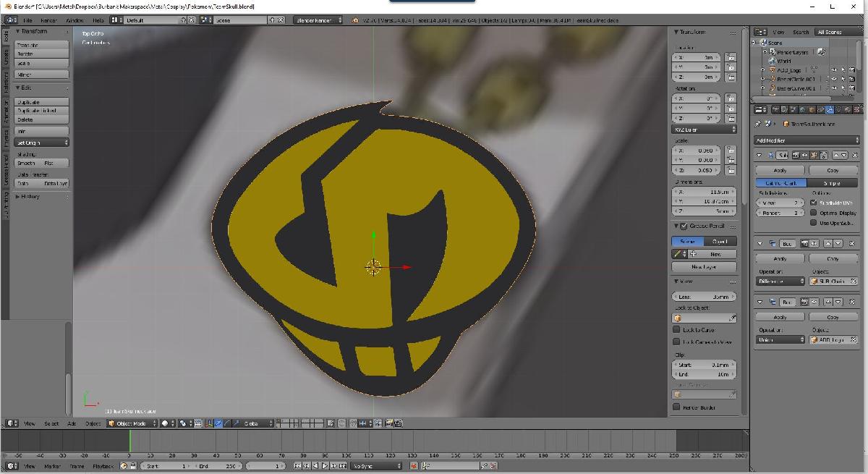868x474 pixels.
Task: Open the Add Modifier dropdown
Action: point(806,140)
